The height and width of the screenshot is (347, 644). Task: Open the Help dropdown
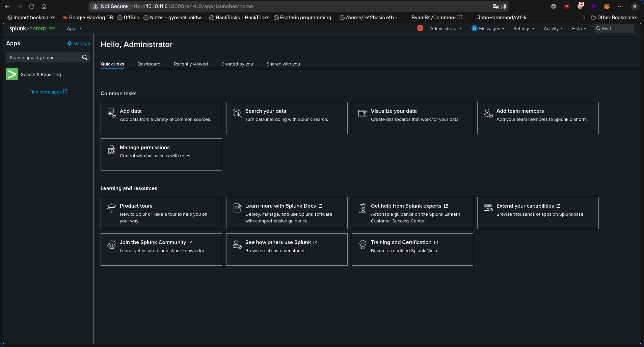[579, 28]
